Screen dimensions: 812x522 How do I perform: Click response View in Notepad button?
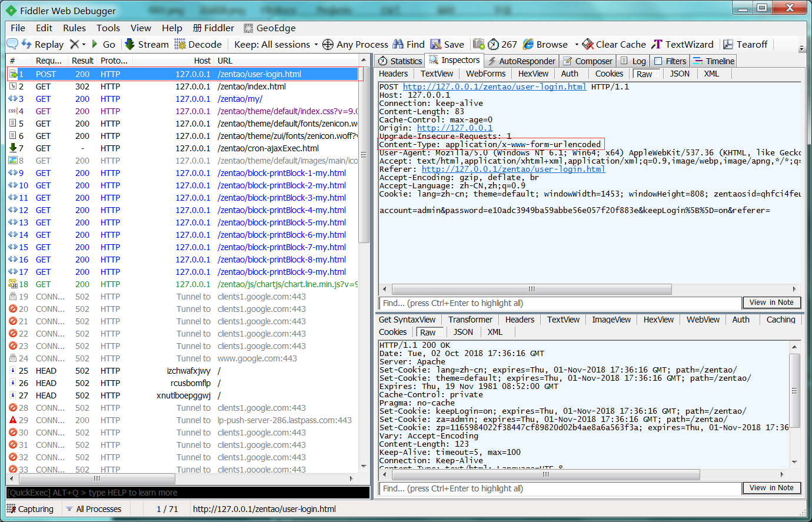pos(771,488)
